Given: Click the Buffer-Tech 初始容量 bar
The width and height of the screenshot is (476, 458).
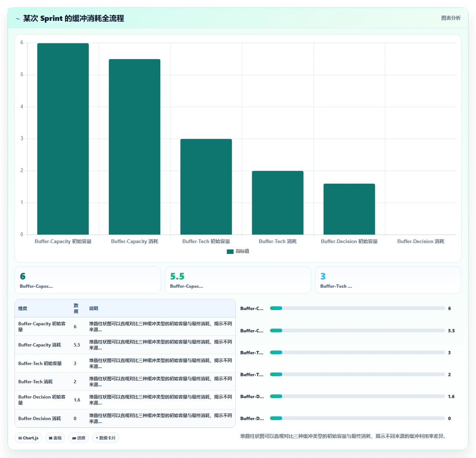Looking at the screenshot, I should [x=206, y=187].
